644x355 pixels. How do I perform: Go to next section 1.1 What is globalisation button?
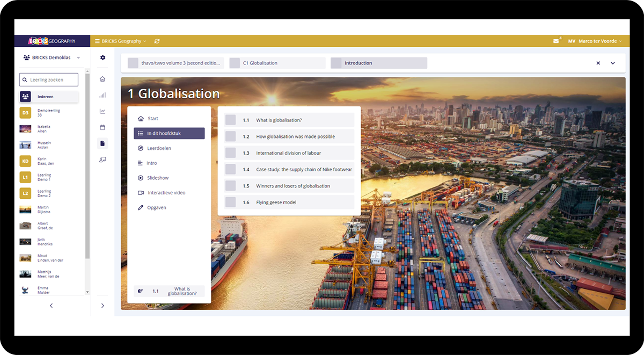(x=169, y=291)
